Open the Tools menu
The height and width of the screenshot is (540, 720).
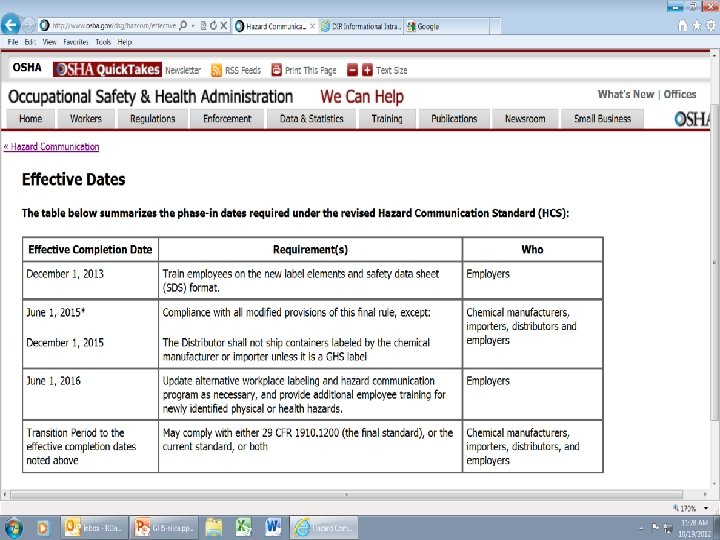point(103,42)
